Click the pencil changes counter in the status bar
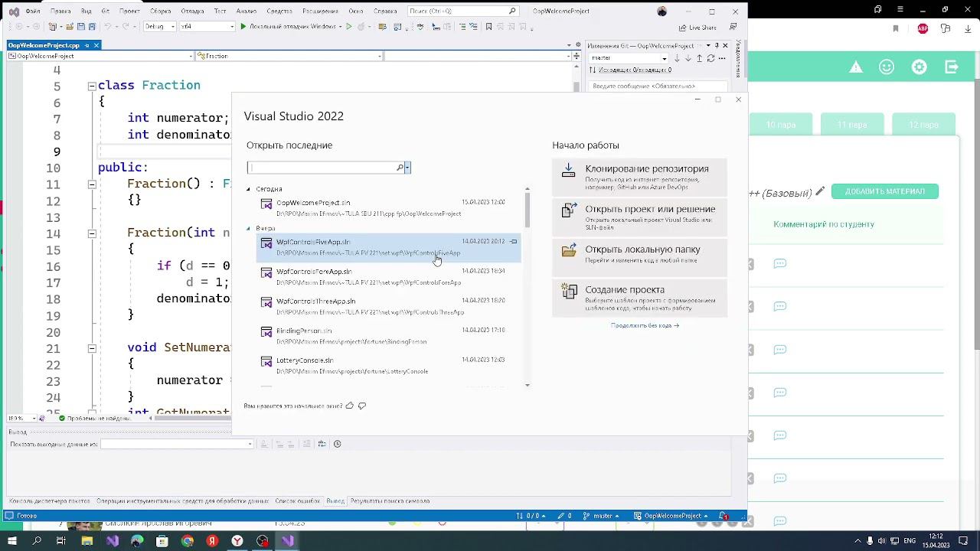 pos(565,516)
